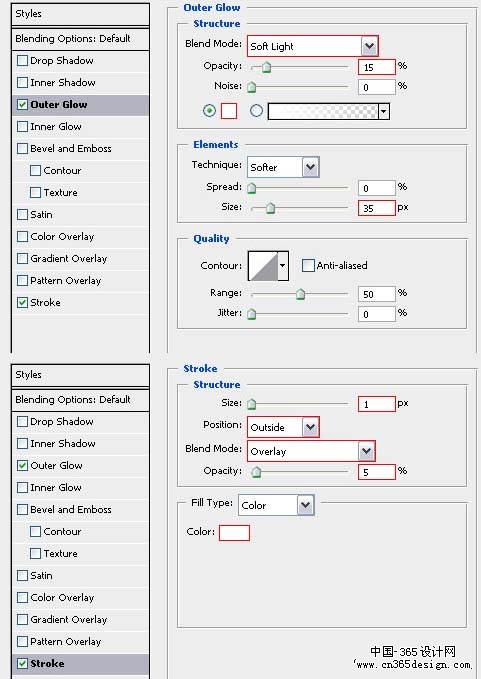The image size is (481, 679).
Task: Tick Satin checkbox in Outer Glow dialog
Action: [x=23, y=214]
